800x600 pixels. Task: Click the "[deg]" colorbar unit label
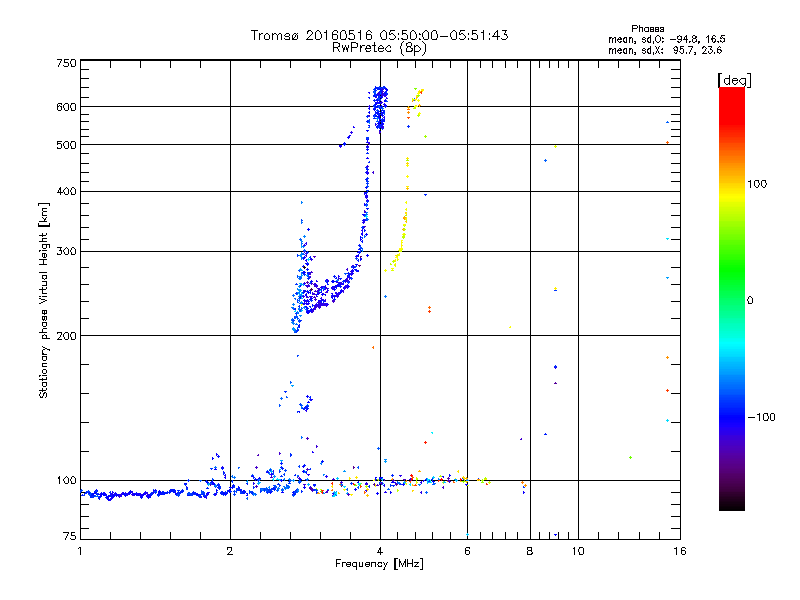pos(734,80)
